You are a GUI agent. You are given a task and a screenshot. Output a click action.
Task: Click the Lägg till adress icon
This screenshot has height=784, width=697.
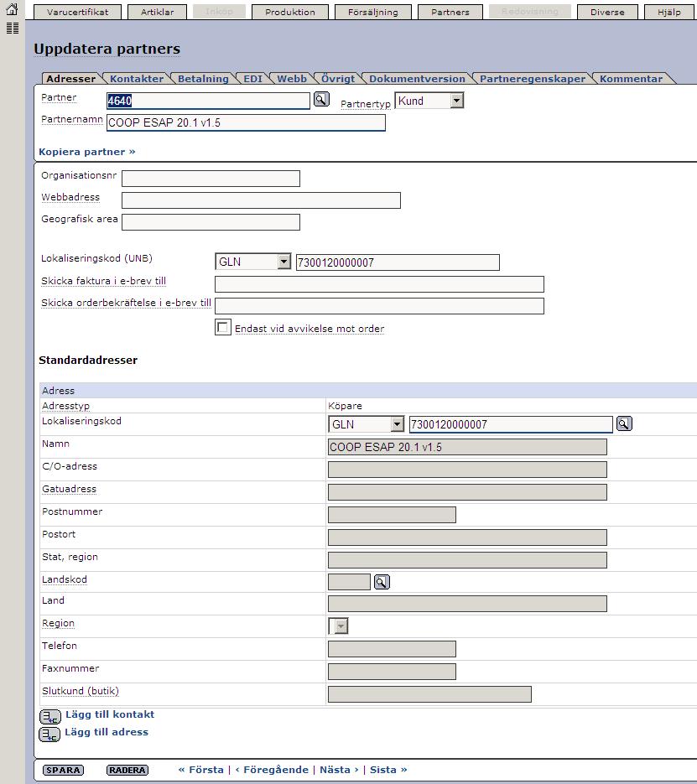click(x=49, y=735)
